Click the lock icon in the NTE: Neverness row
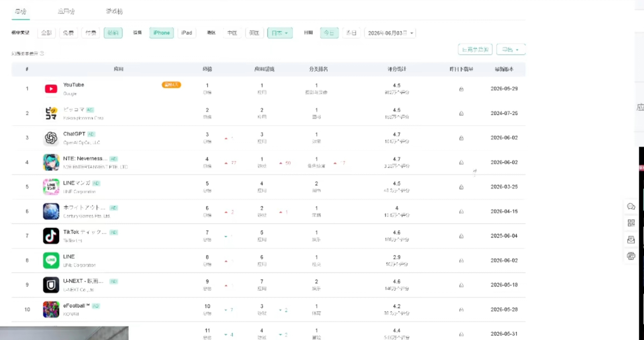Screen dimensions: 644x340 pyautogui.click(x=461, y=163)
